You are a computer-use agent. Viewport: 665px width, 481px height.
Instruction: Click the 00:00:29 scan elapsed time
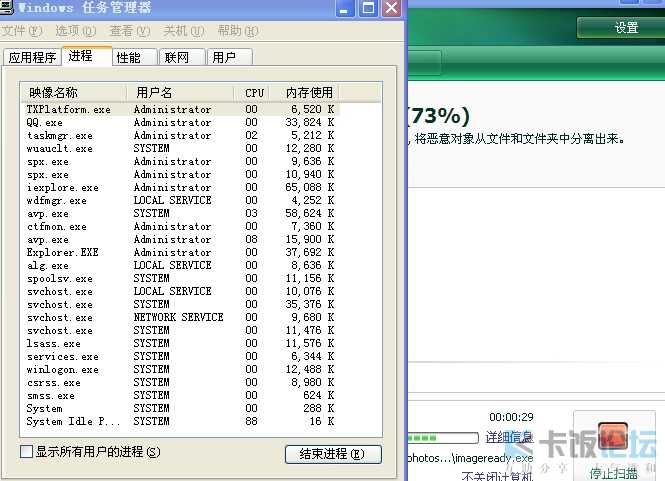511,417
